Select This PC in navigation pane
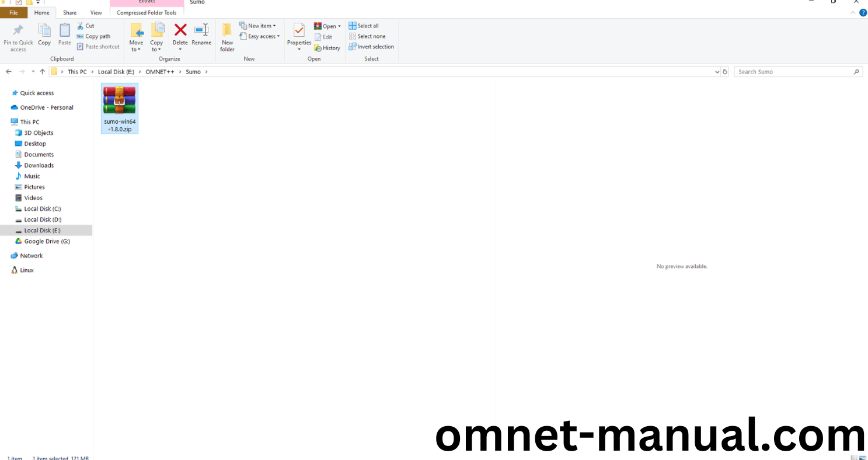 click(x=30, y=122)
